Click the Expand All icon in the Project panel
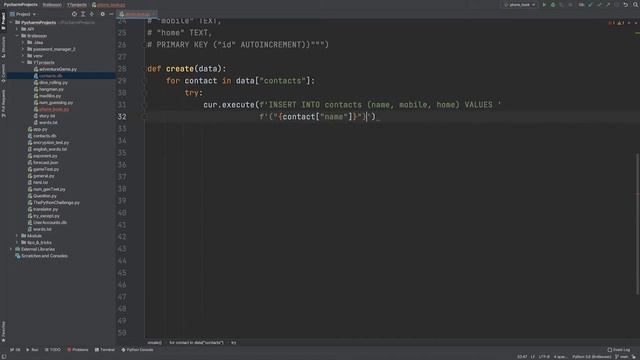The image size is (640, 360). click(x=83, y=14)
